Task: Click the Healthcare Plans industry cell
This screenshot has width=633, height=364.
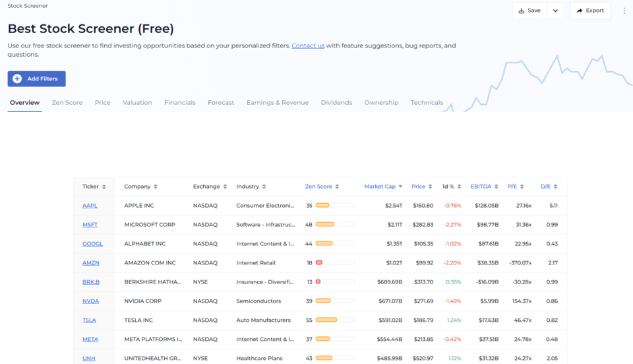Action: pos(259,358)
